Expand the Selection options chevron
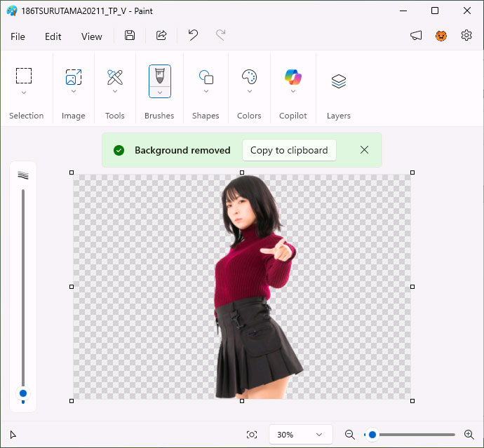 pos(24,93)
